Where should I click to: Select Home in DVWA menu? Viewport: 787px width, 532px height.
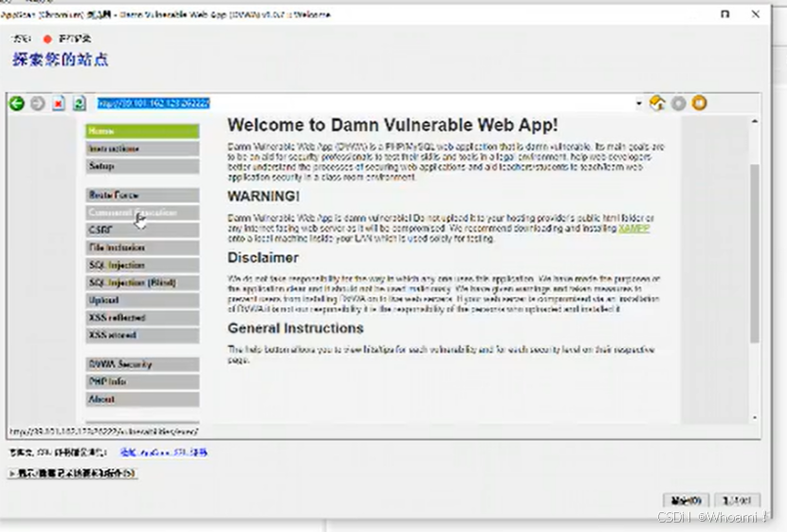[142, 131]
